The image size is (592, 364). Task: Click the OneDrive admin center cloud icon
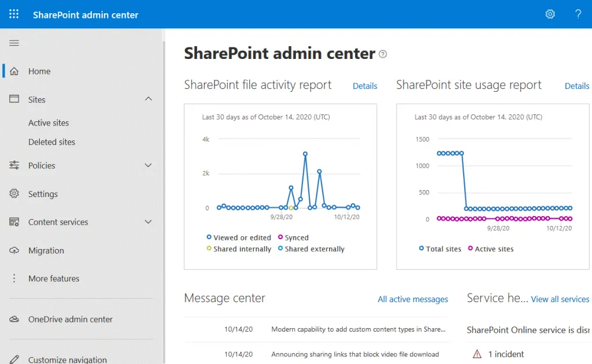[x=15, y=319]
